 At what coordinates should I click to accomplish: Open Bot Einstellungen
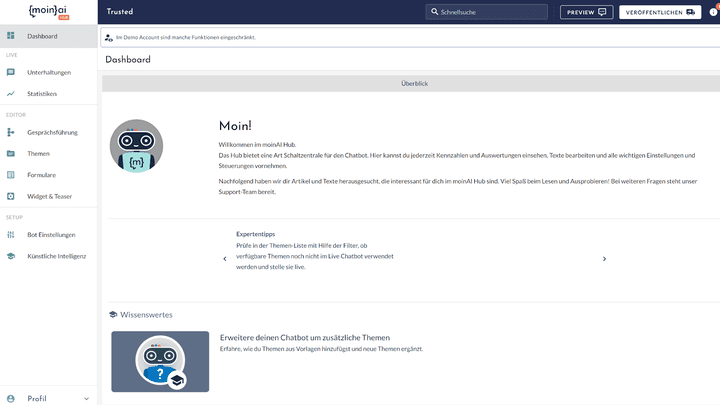pyautogui.click(x=49, y=235)
